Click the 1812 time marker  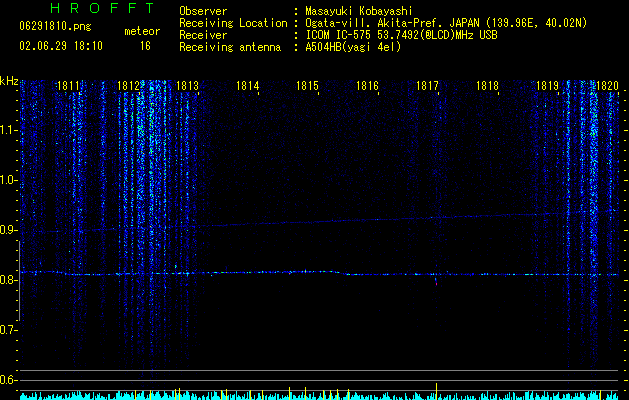click(128, 85)
